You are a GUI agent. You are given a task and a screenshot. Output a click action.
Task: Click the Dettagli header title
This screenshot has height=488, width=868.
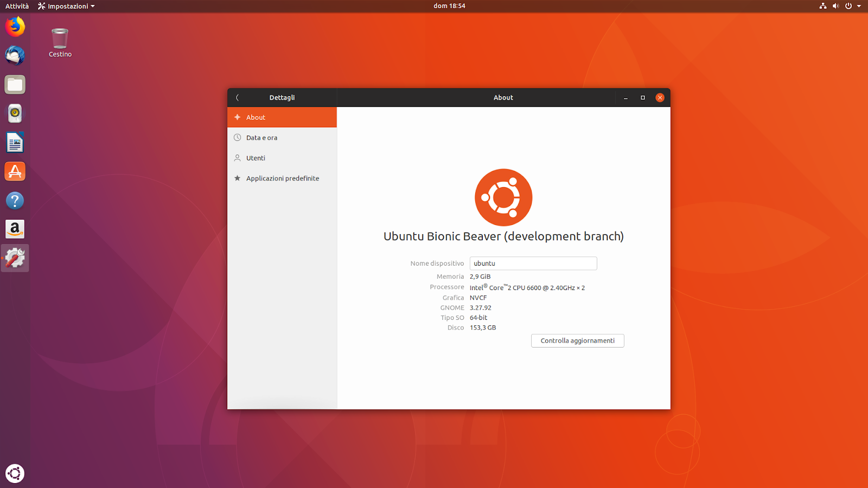click(x=282, y=98)
